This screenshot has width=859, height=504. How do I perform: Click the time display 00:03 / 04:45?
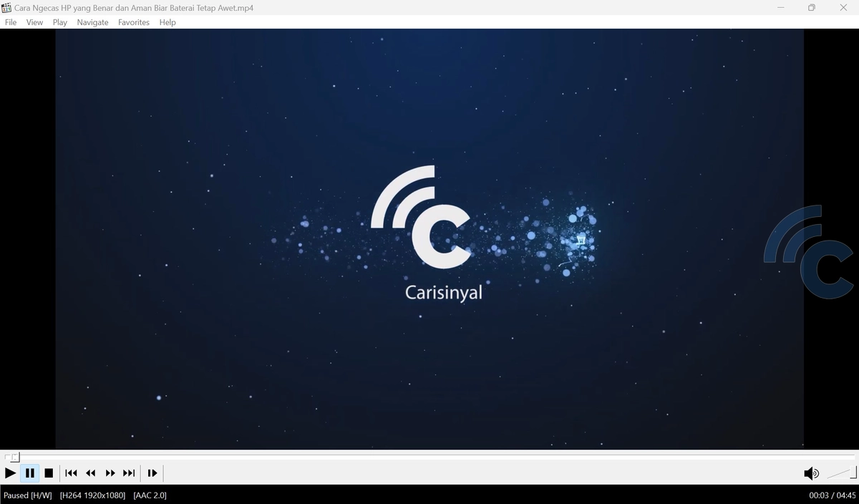click(833, 495)
